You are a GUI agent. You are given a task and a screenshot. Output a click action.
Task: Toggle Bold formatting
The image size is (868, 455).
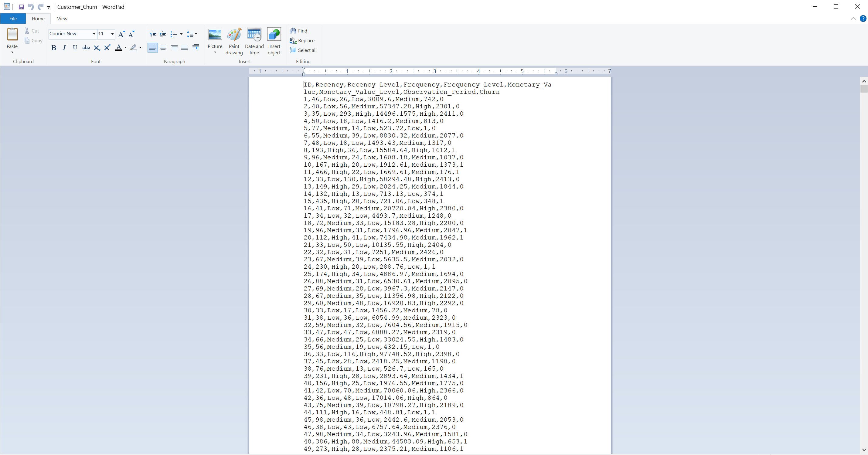click(53, 48)
